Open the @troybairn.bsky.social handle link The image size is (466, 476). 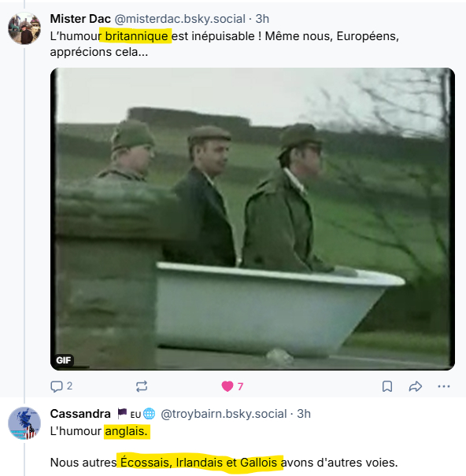coord(224,414)
